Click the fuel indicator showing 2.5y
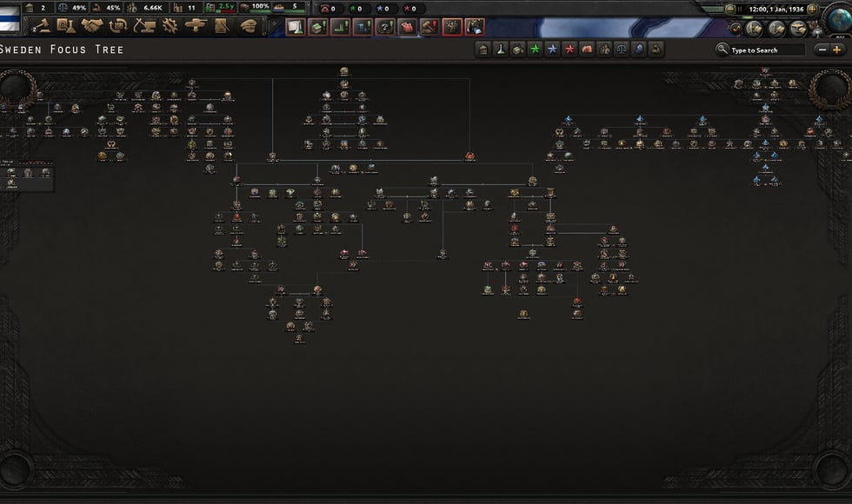This screenshot has width=852, height=504. [221, 8]
